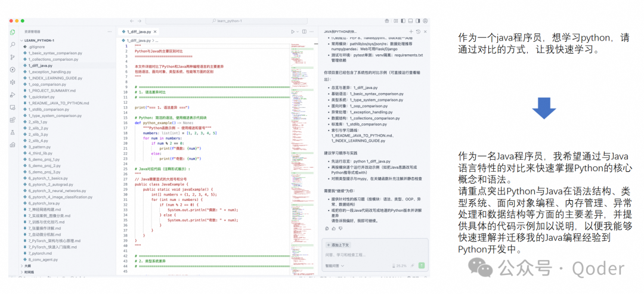The height and width of the screenshot is (294, 644).
Task: Open the Testing flask icon
Action: tap(13, 132)
